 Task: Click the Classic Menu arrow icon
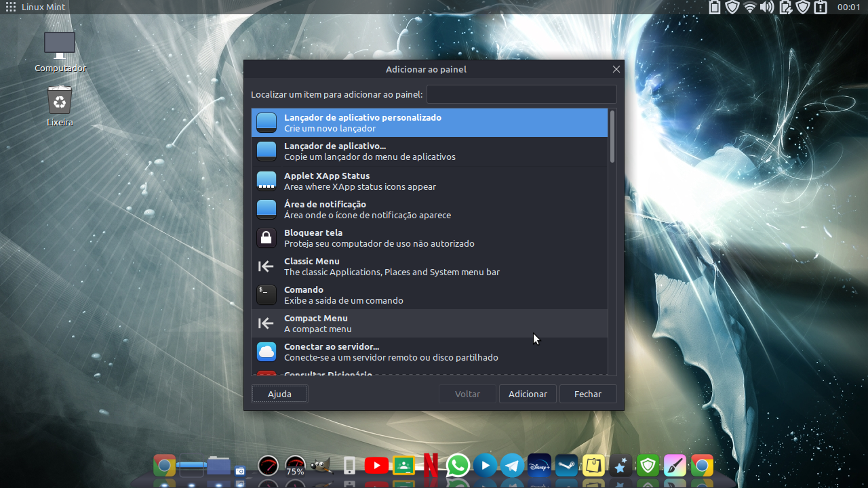click(x=267, y=266)
